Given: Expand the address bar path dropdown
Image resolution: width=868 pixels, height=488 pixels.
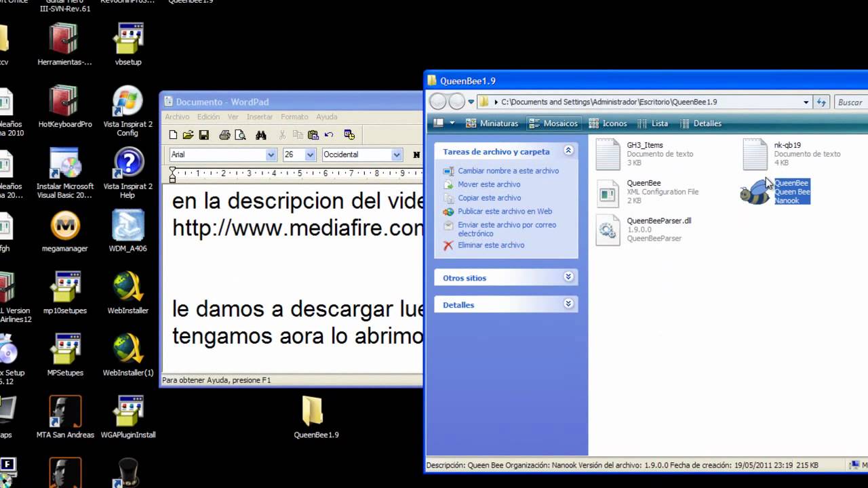Looking at the screenshot, I should 806,102.
